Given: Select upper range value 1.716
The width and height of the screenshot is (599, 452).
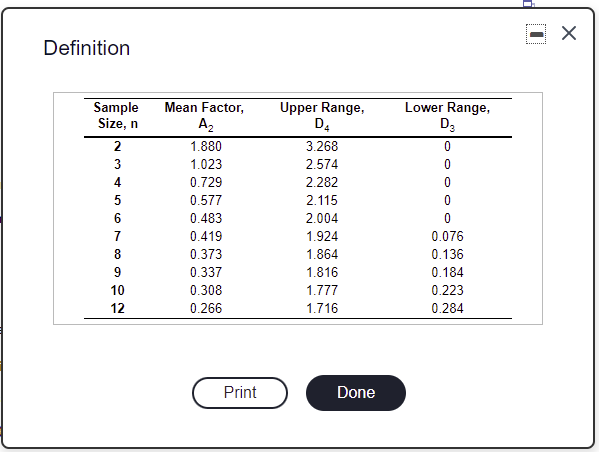Looking at the screenshot, I should 322,308.
